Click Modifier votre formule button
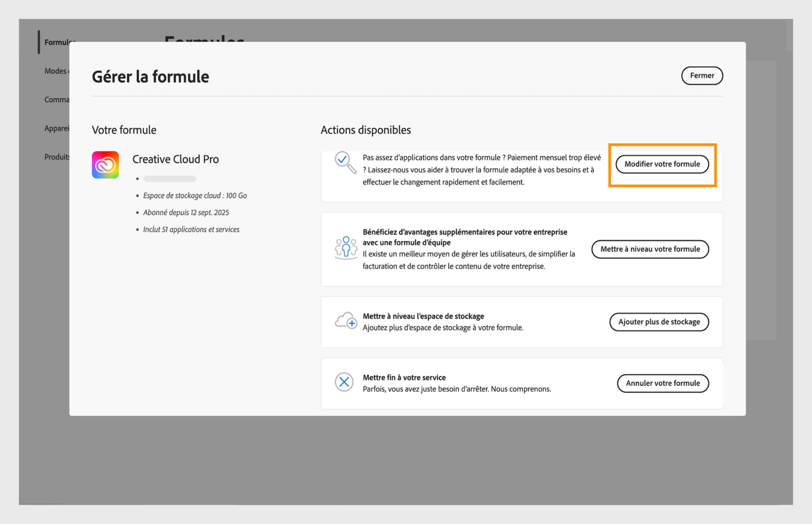The height and width of the screenshot is (524, 812). [662, 164]
